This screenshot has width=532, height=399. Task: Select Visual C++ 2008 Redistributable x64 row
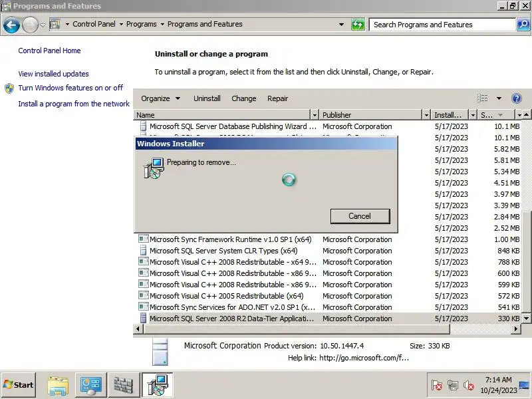tap(328, 262)
